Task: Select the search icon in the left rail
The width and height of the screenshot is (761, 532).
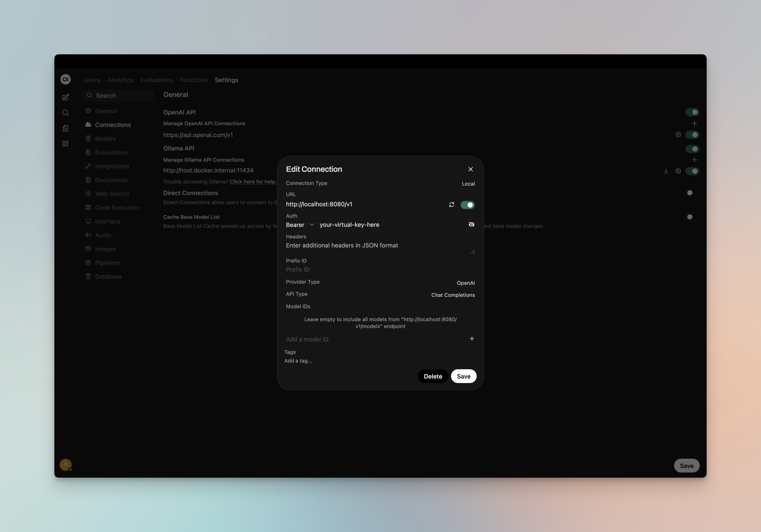Action: click(x=66, y=113)
